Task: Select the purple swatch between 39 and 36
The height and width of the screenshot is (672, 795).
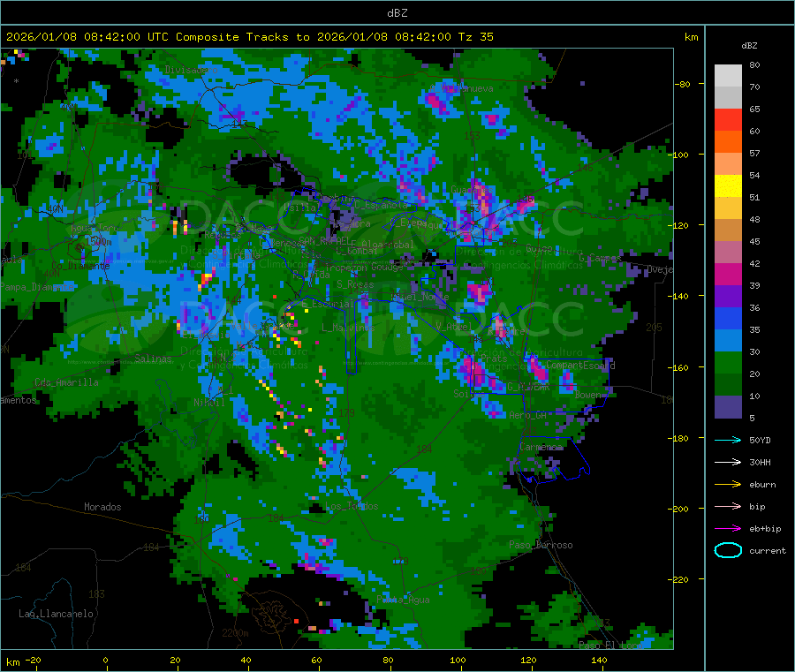Action: point(728,296)
